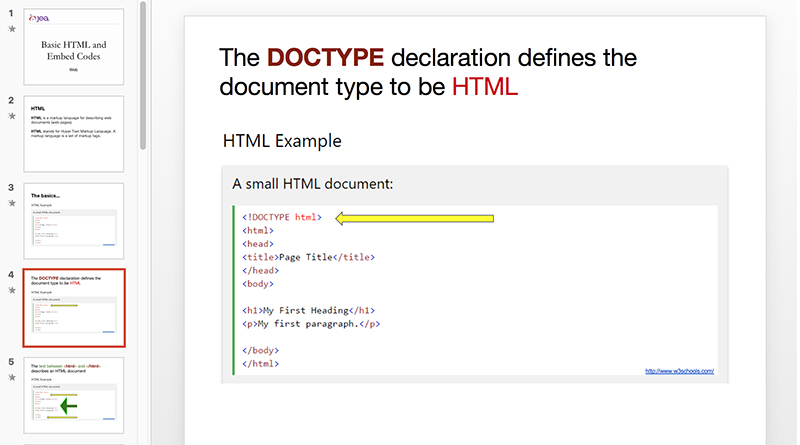Viewport: 800px width, 445px height.
Task: Click the animation star icon under slide 2
Action: 12,116
